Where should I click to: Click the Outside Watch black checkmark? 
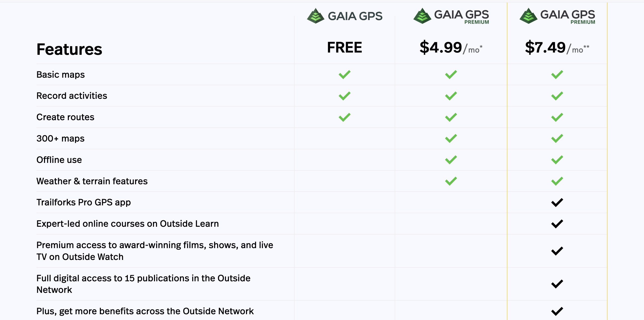point(557,251)
